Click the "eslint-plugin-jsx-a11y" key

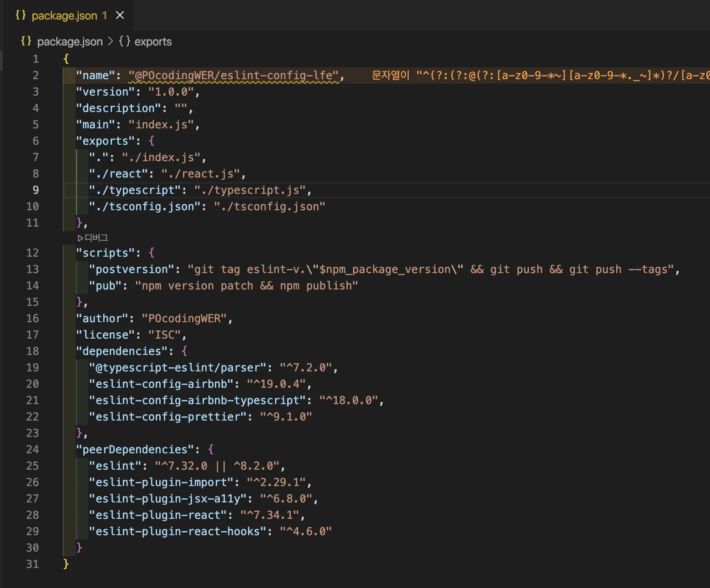[168, 498]
